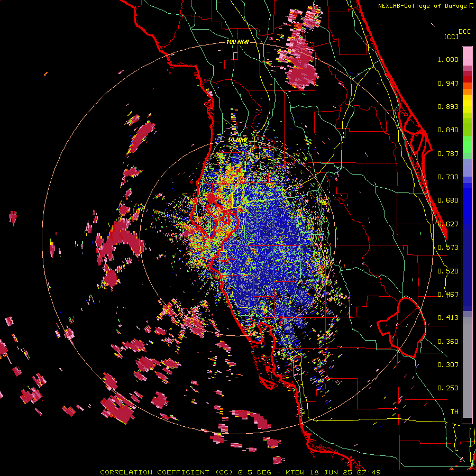Click the 0.840 scale value

point(448,130)
